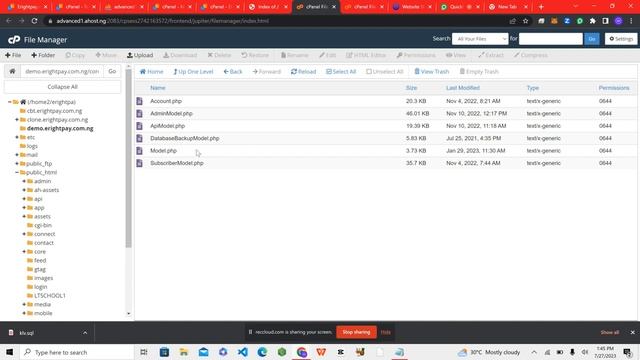Open the klv.sql download options chevron
The width and height of the screenshot is (640, 360).
[85, 333]
